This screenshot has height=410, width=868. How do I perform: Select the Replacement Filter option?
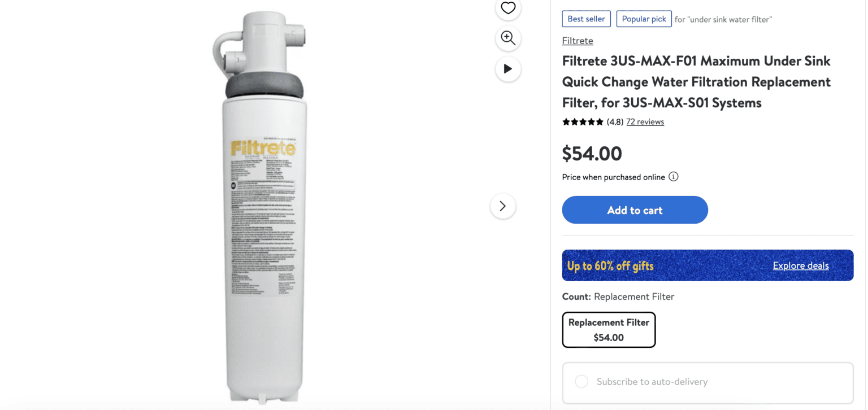click(x=609, y=330)
